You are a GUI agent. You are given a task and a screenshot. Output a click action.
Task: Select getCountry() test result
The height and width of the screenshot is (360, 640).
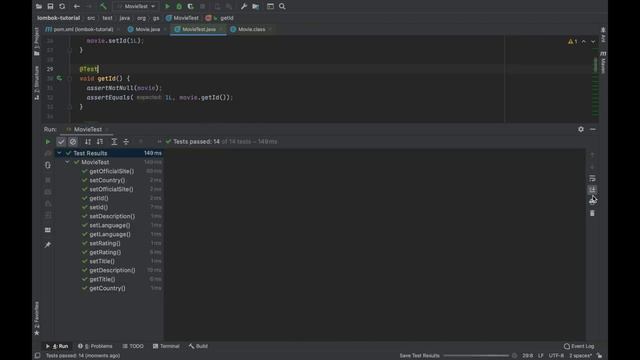pyautogui.click(x=107, y=288)
